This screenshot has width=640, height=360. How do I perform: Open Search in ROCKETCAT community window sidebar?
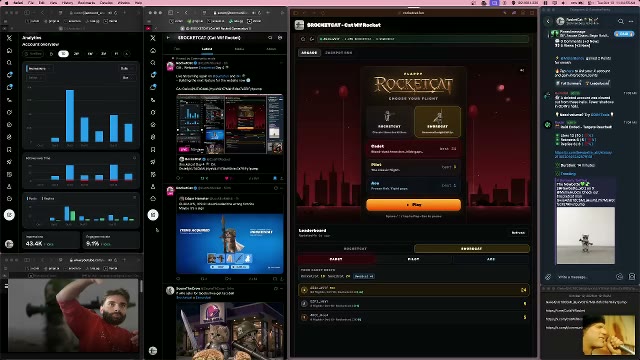[x=153, y=63]
